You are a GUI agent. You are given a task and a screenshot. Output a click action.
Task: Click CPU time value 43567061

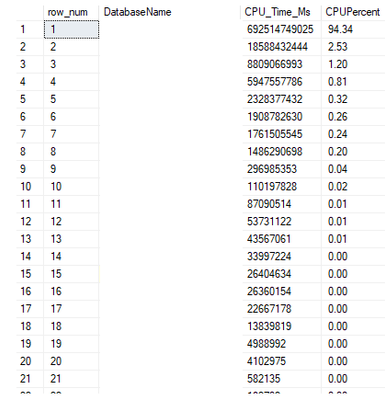[x=269, y=239]
